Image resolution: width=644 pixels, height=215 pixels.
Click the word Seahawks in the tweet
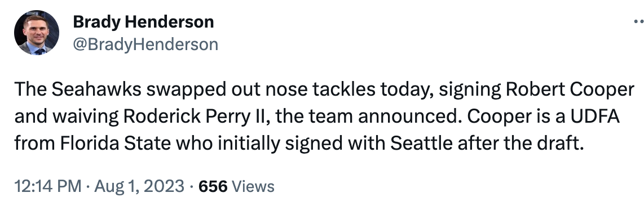tap(96, 89)
